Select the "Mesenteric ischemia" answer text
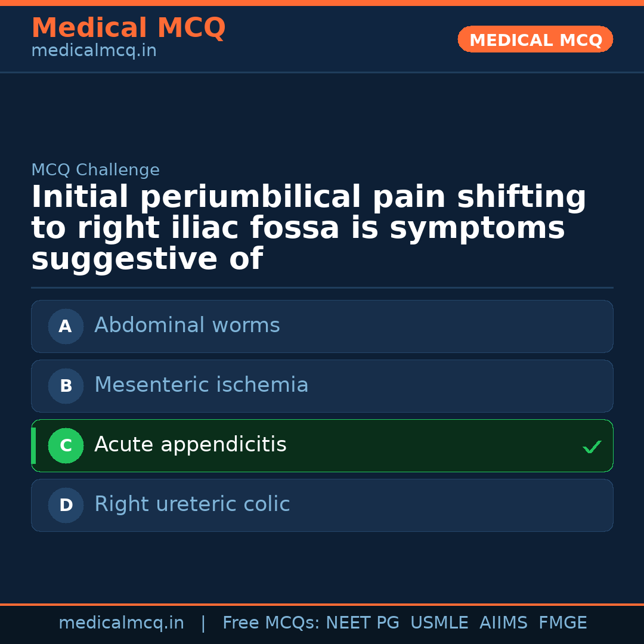The image size is (644, 644). click(x=201, y=385)
